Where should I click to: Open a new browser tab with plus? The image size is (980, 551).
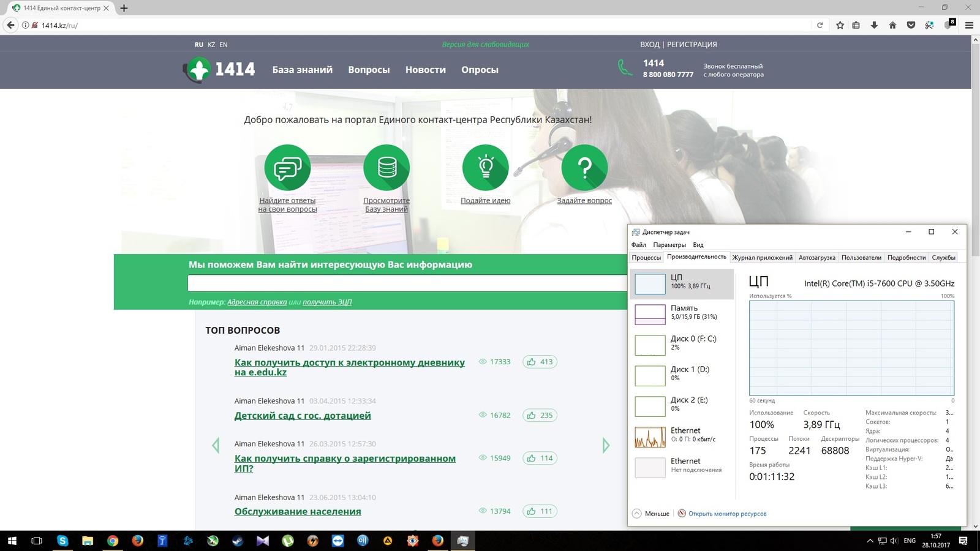pyautogui.click(x=124, y=8)
